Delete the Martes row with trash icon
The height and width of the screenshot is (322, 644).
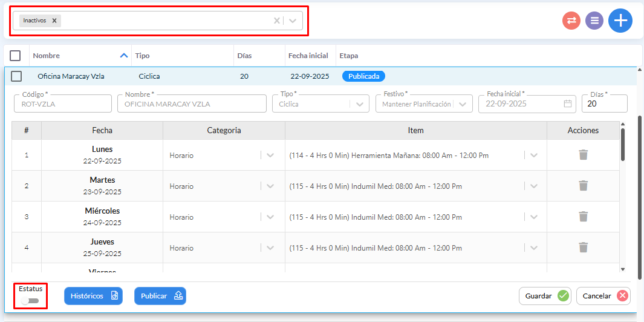click(x=583, y=186)
